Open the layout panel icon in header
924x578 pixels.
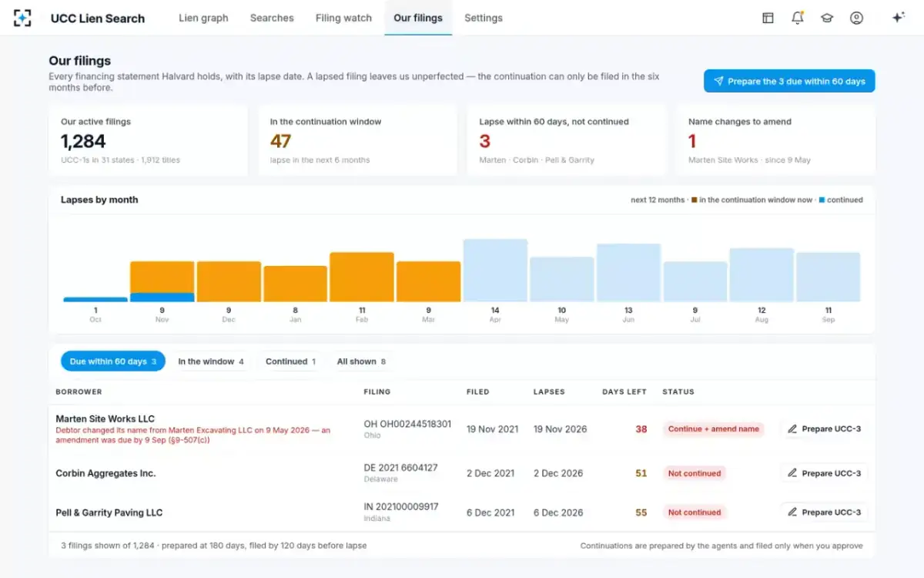tap(768, 18)
